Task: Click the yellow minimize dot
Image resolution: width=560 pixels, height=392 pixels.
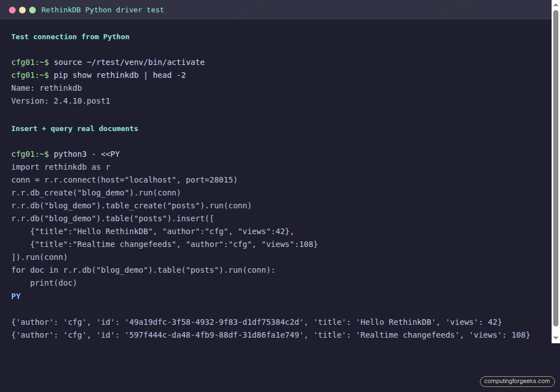Action: (x=22, y=10)
